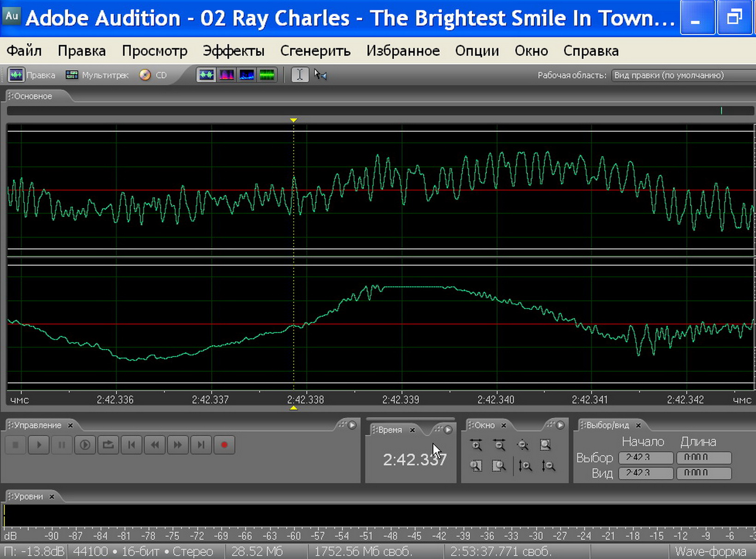Open the Окно menu in menu bar
The width and height of the screenshot is (756, 559).
click(x=531, y=51)
